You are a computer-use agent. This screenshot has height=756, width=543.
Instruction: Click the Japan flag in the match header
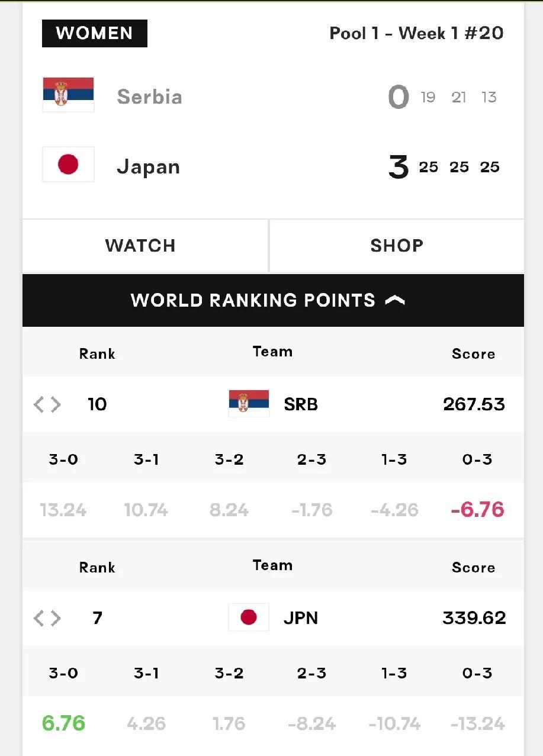(68, 164)
